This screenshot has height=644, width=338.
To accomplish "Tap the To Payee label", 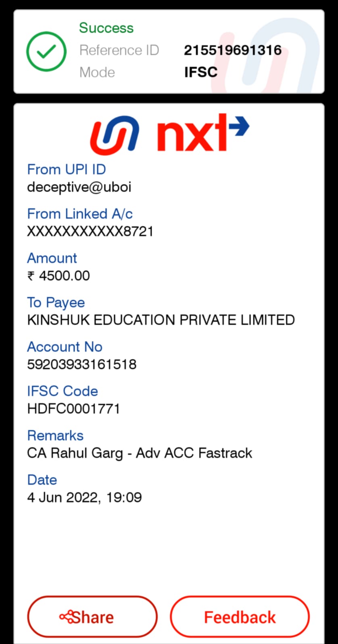I will (56, 302).
